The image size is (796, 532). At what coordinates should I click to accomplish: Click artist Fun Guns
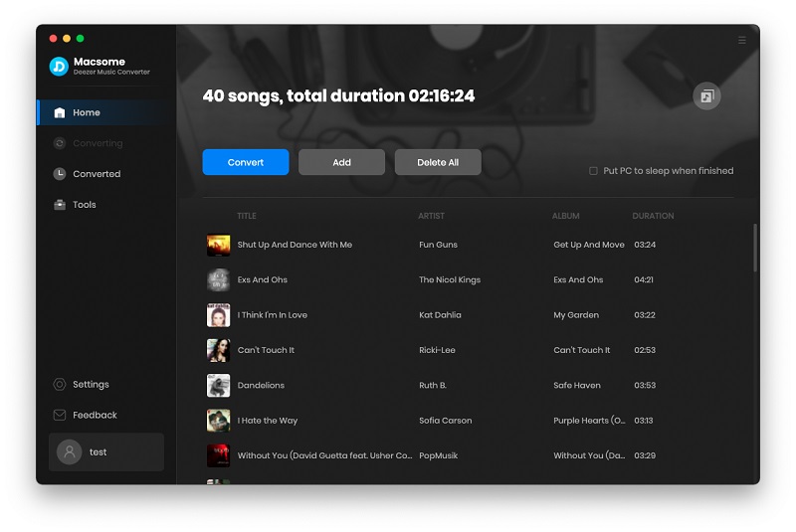pos(438,245)
